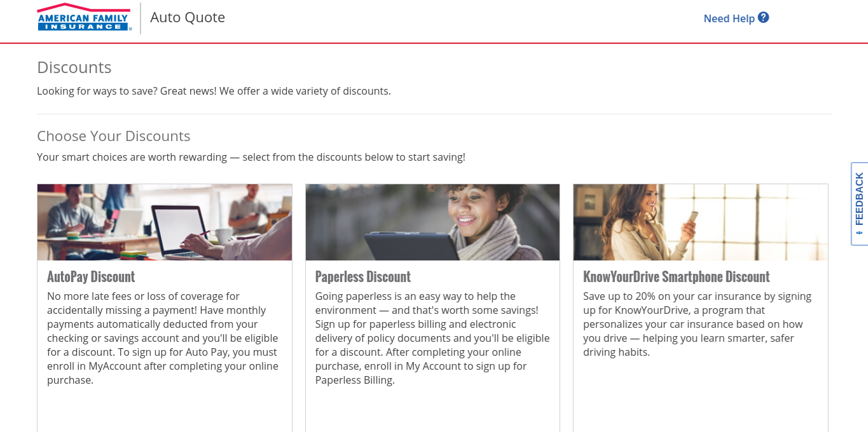The width and height of the screenshot is (868, 432).
Task: Click the question mark help icon
Action: (x=764, y=18)
